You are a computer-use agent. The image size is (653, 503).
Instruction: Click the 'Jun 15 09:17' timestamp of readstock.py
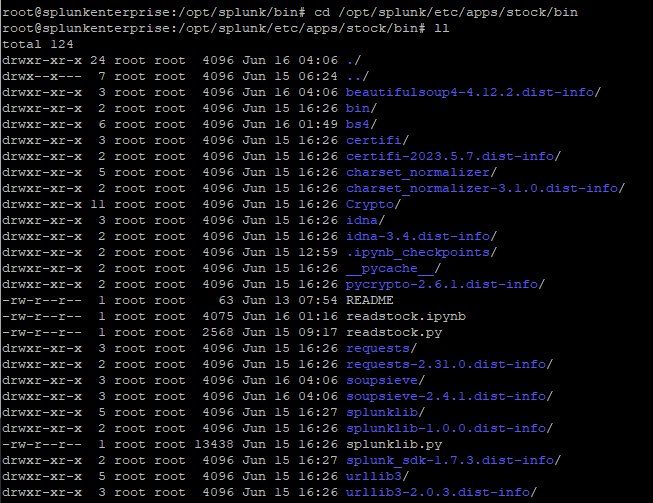(290, 333)
